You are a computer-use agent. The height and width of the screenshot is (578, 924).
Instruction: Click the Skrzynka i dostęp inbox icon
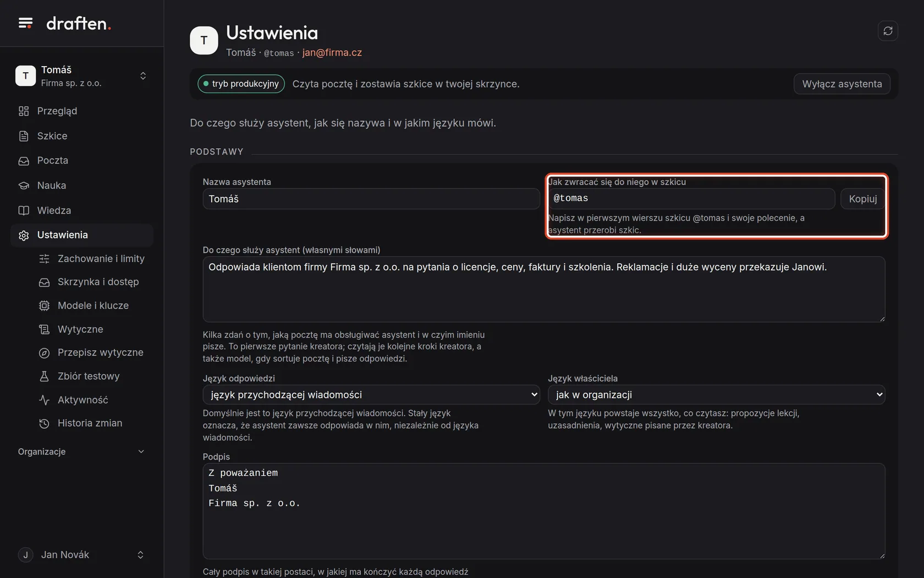[45, 282]
